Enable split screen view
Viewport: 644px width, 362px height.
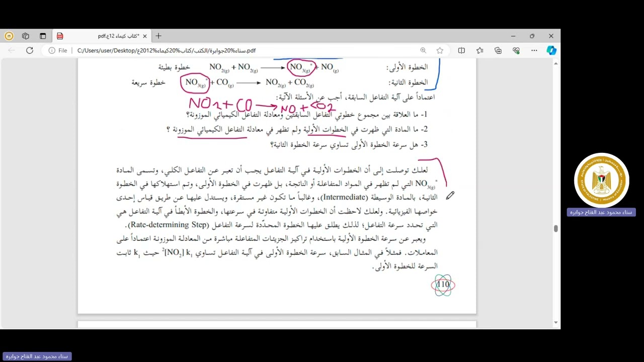point(461,50)
